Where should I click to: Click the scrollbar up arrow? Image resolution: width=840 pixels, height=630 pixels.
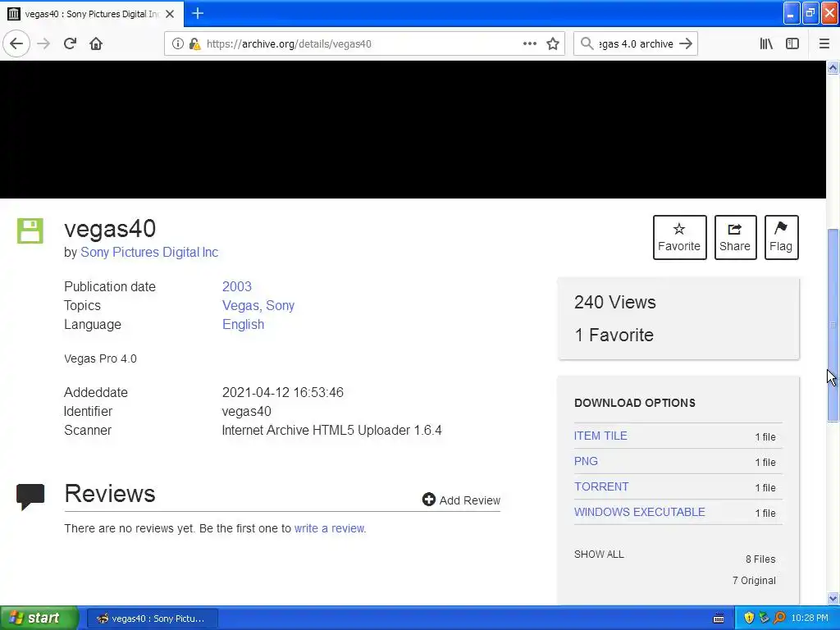point(833,67)
